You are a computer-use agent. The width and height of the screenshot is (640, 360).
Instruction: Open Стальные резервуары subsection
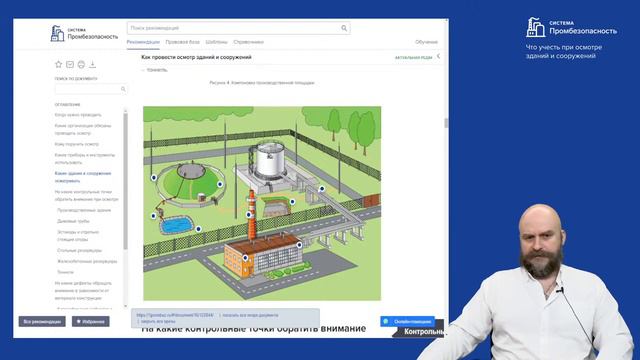click(79, 250)
